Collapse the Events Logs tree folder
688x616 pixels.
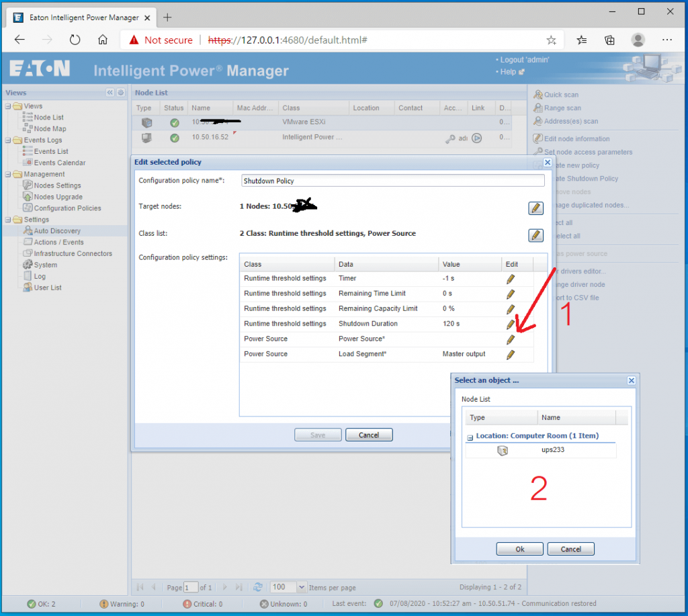pyautogui.click(x=8, y=140)
